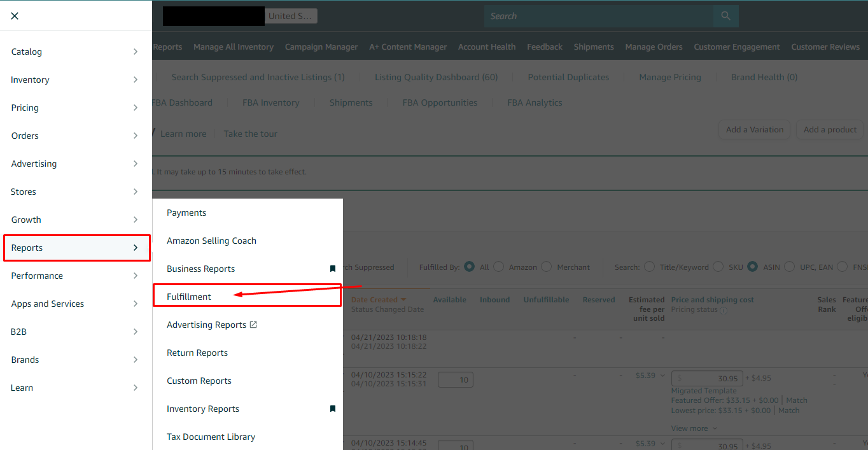Open Manage Pricing tab
This screenshot has width=868, height=450.
coord(670,77)
